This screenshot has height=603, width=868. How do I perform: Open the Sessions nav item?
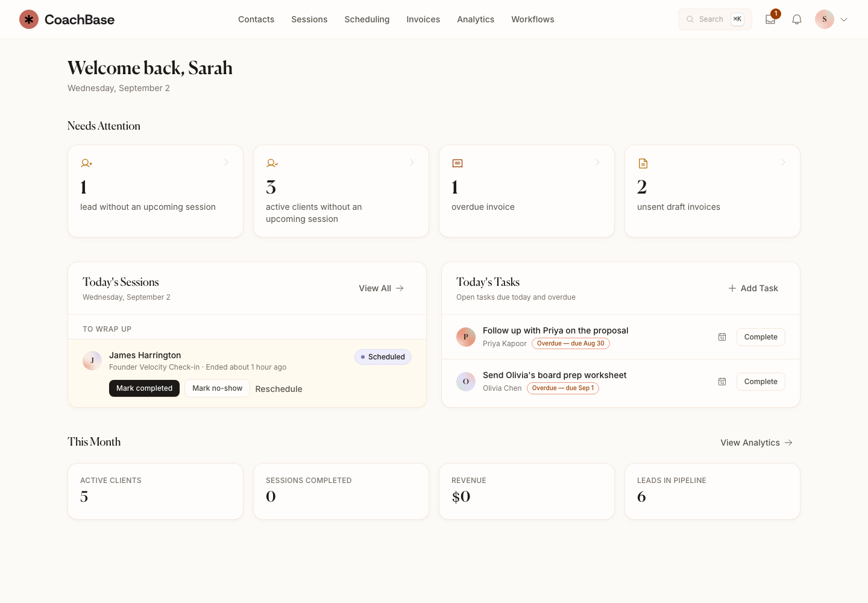tap(309, 19)
